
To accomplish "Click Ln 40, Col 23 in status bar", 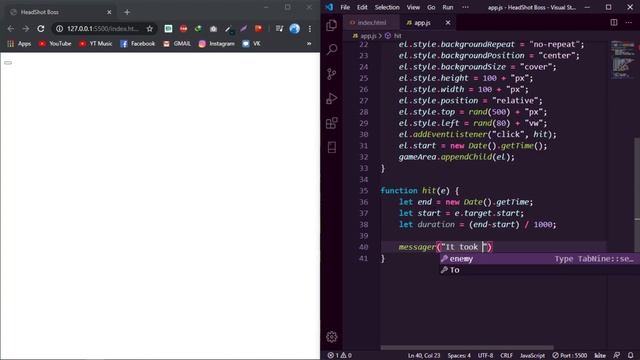I will point(424,356).
